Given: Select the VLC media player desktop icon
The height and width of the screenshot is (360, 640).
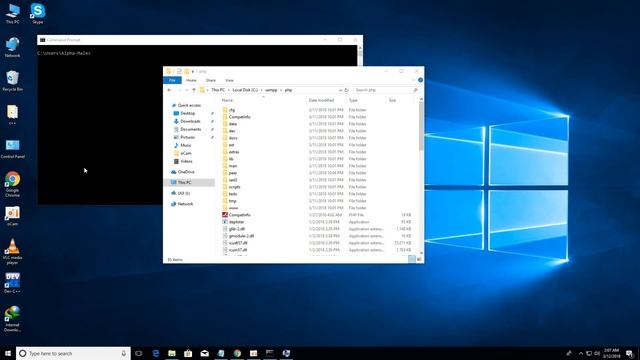Looking at the screenshot, I should pyautogui.click(x=12, y=251).
